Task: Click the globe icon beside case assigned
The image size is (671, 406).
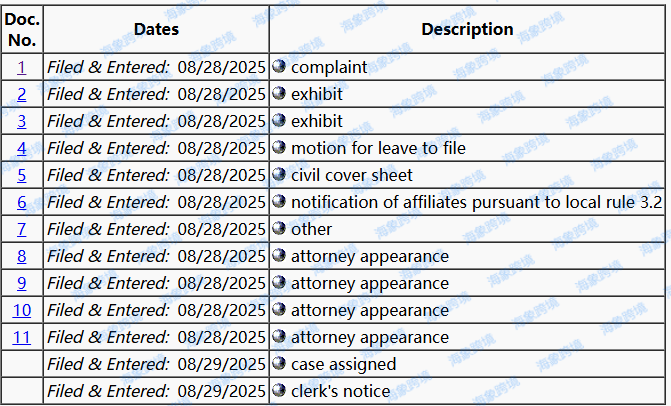Action: click(x=279, y=364)
